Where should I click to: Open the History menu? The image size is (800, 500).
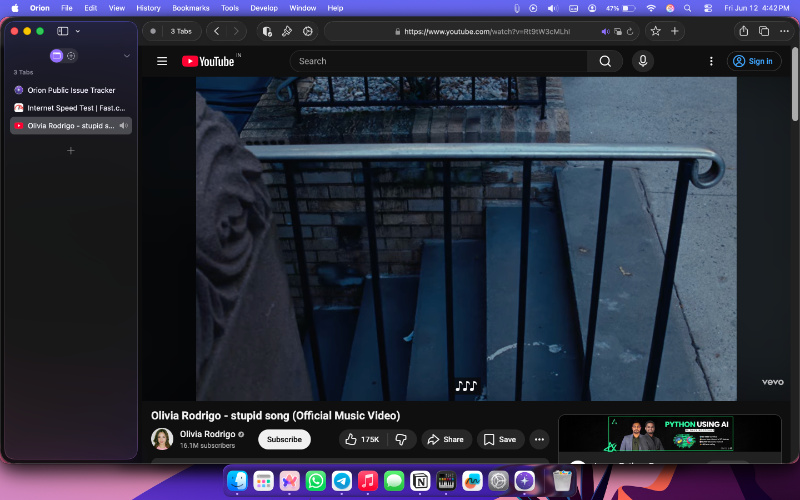(148, 8)
